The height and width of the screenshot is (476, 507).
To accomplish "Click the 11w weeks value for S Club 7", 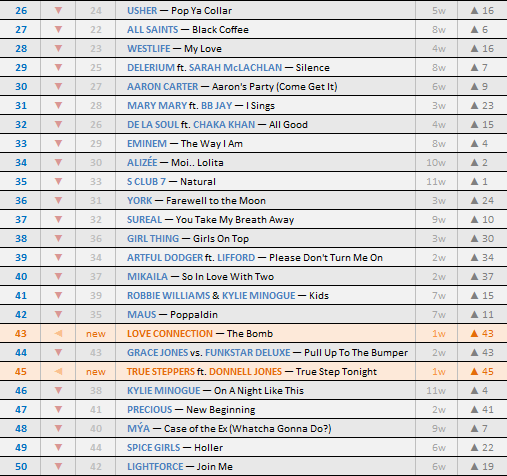I will (436, 182).
